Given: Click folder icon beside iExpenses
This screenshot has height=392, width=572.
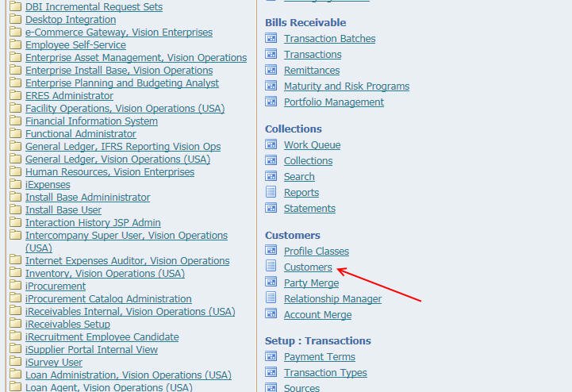Looking at the screenshot, I should (x=15, y=184).
